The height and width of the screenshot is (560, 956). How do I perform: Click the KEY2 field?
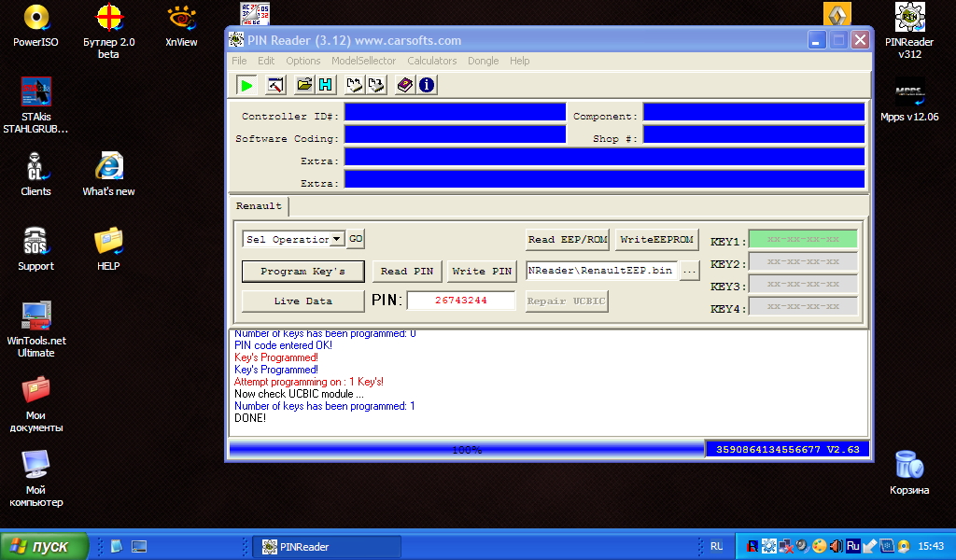pos(803,262)
